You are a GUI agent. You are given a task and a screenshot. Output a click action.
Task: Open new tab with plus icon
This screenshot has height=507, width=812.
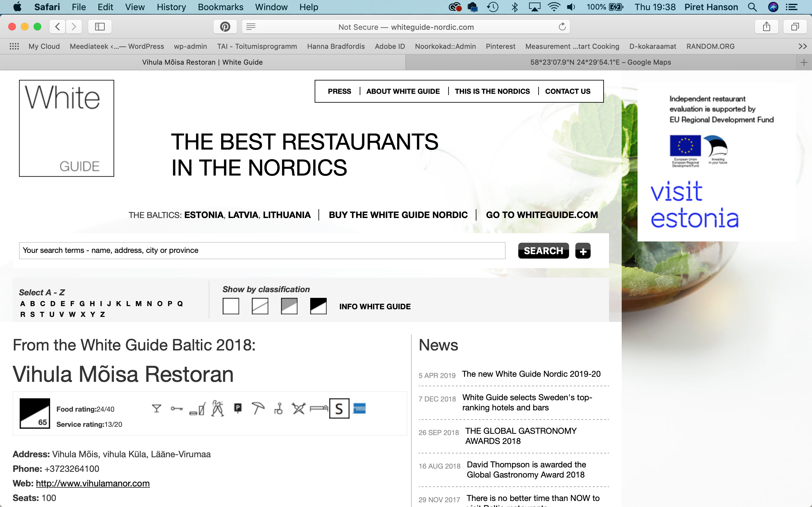(804, 62)
